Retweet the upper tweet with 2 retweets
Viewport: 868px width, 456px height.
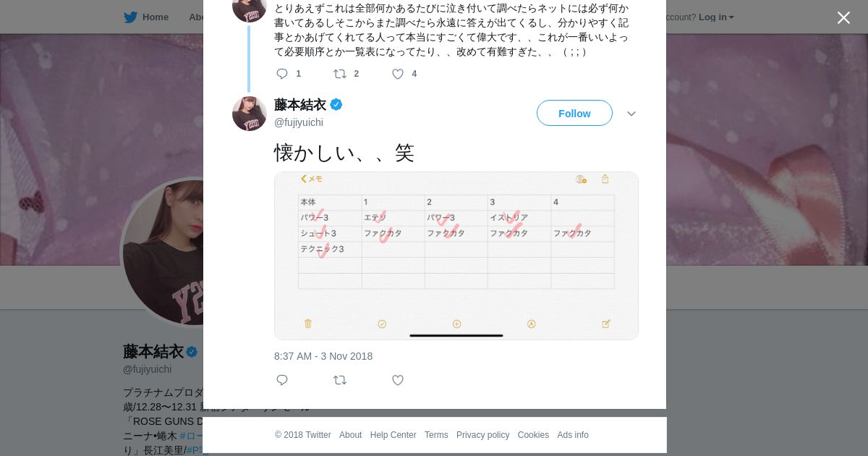point(340,74)
